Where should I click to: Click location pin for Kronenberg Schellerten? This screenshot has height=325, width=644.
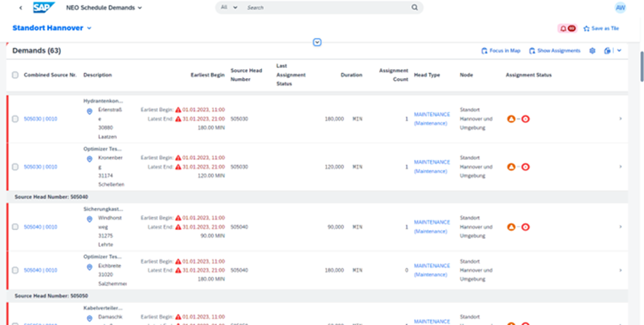click(x=90, y=159)
